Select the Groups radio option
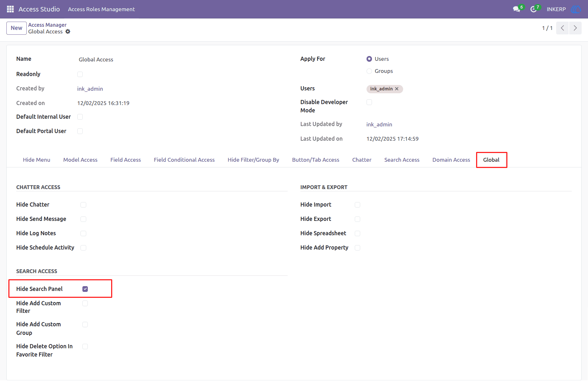Screen dimensions: 588x381 pos(369,71)
